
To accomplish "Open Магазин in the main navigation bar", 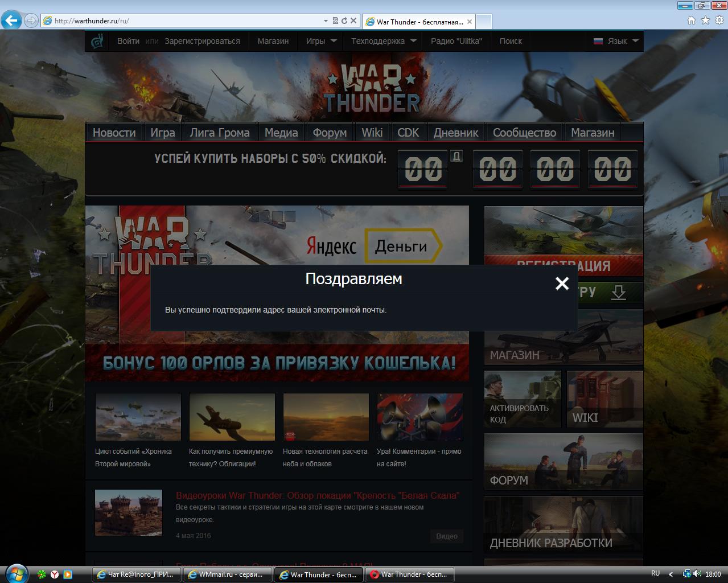I will (593, 133).
